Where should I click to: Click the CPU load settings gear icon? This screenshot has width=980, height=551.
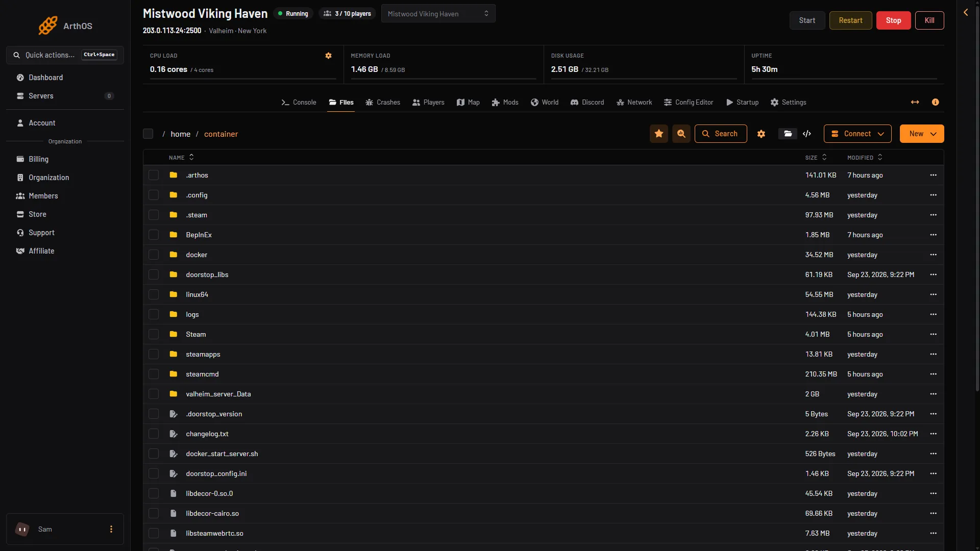[x=328, y=56]
